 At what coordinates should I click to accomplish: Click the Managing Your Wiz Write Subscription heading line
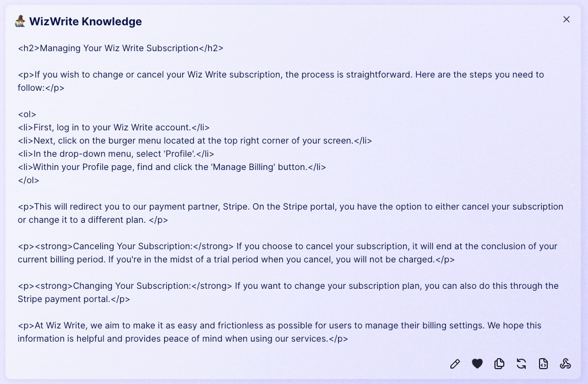click(121, 48)
